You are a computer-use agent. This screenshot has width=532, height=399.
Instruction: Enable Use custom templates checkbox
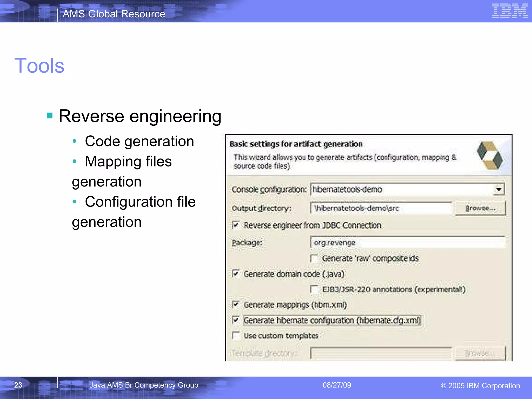coord(236,335)
